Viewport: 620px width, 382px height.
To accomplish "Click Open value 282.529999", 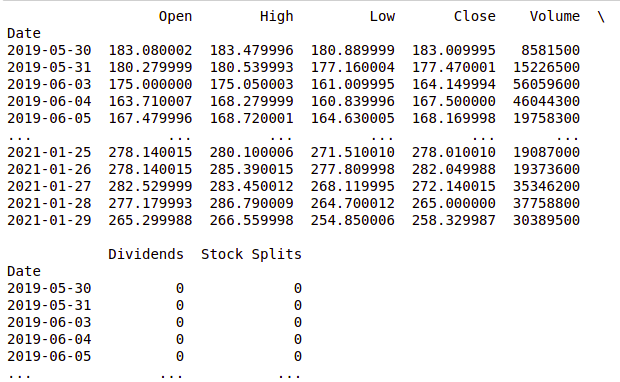I will pyautogui.click(x=150, y=186).
